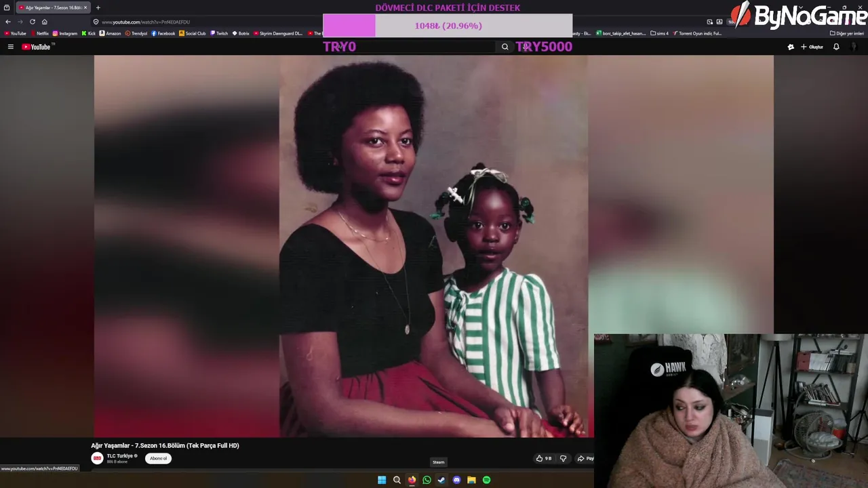Go back with the browser back arrow
Viewport: 868px width, 488px height.
(8, 22)
